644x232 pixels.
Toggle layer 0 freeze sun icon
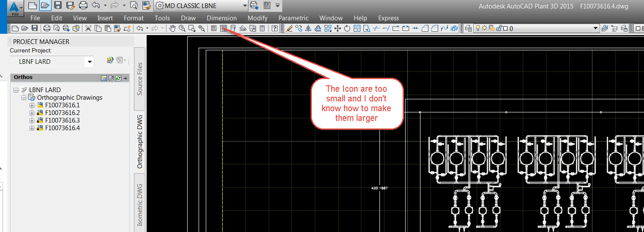point(485,28)
